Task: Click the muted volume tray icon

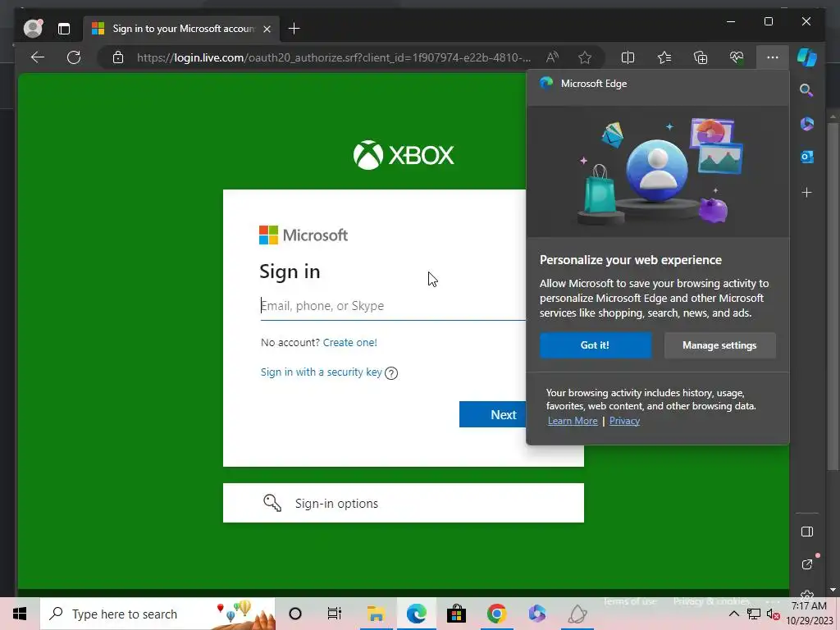Action: click(x=773, y=614)
